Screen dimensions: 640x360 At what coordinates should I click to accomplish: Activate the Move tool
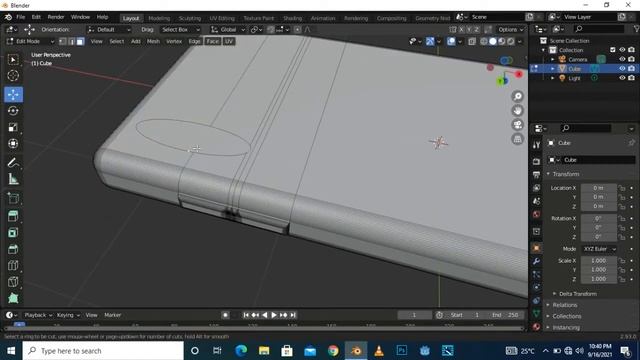13,94
